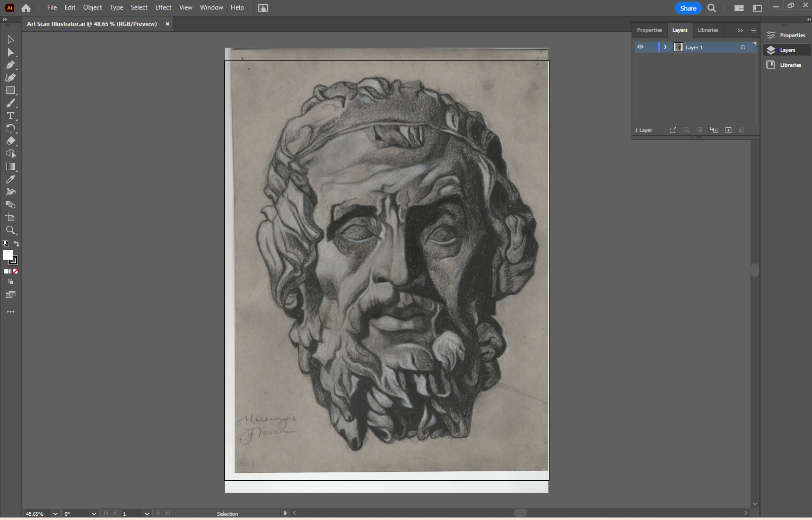This screenshot has width=812, height=520.
Task: Expand Layer 1 contents
Action: tap(665, 47)
